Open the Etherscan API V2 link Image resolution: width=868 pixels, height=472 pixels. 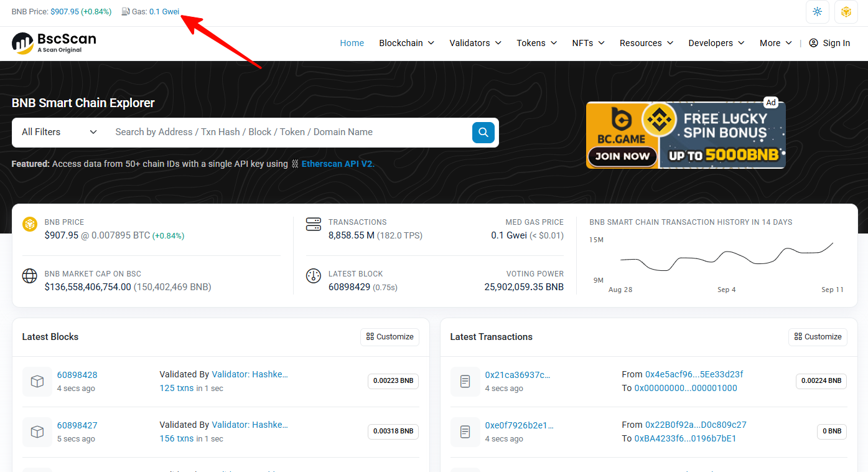(x=337, y=164)
